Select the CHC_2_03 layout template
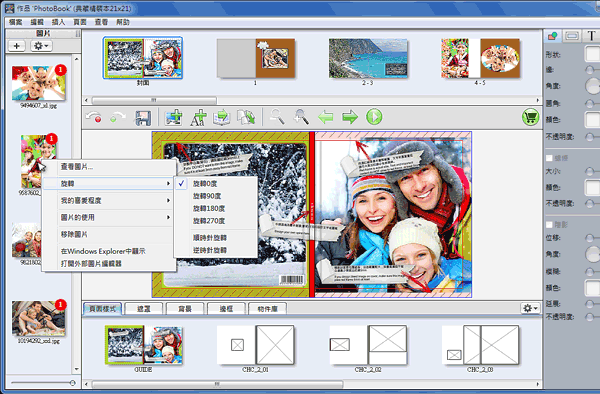 480,345
